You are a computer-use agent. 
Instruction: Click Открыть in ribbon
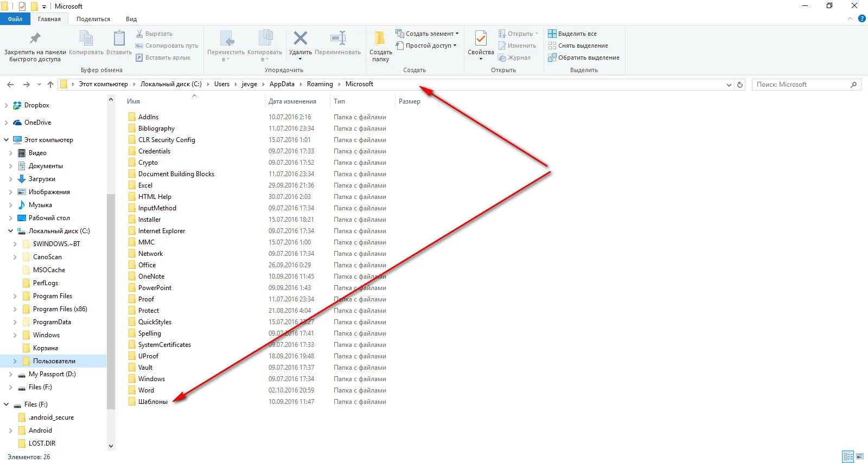click(x=519, y=34)
